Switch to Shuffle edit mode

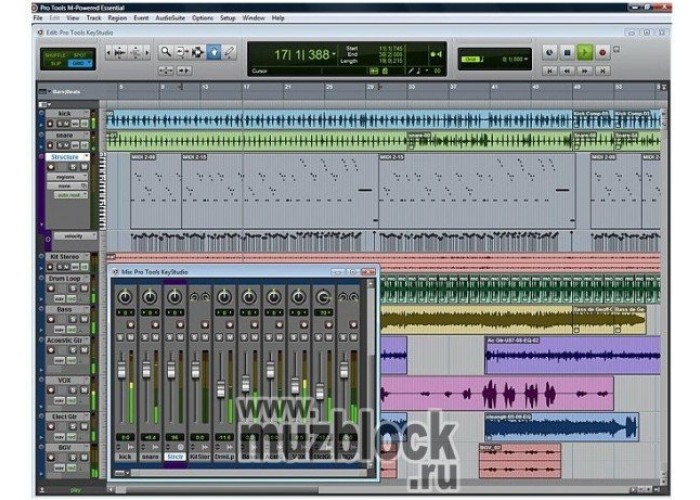[56, 55]
